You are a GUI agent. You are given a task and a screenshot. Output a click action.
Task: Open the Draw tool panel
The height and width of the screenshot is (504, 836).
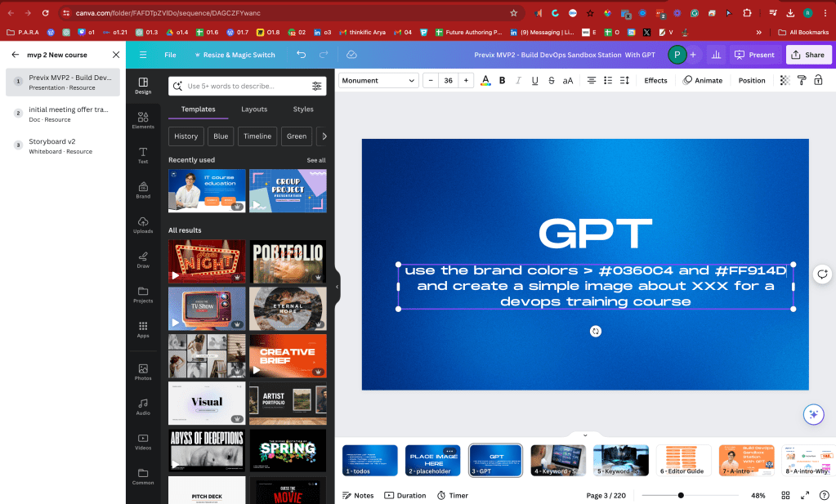143,260
